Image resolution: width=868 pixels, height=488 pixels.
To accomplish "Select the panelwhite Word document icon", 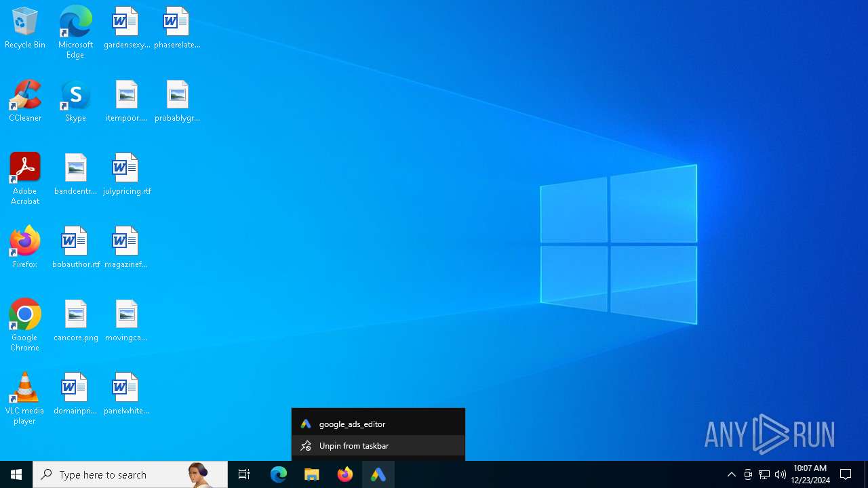I will pos(126,394).
